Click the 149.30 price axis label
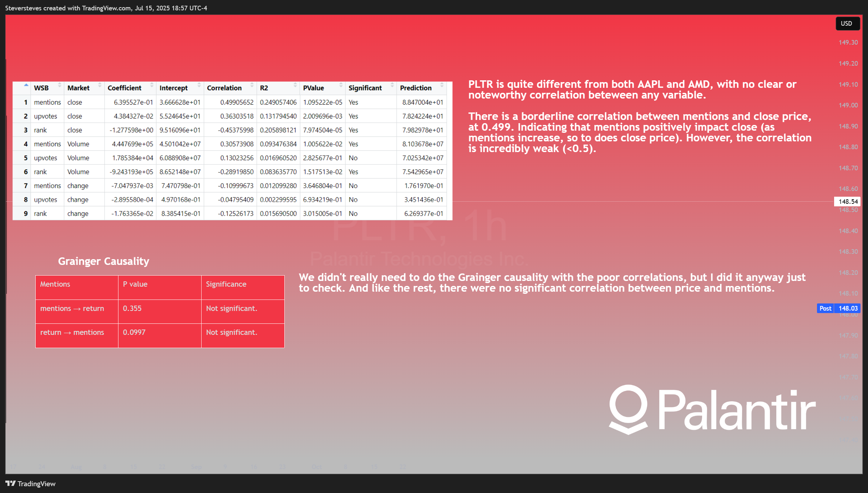Screen dimensions: 868x493 (x=848, y=42)
